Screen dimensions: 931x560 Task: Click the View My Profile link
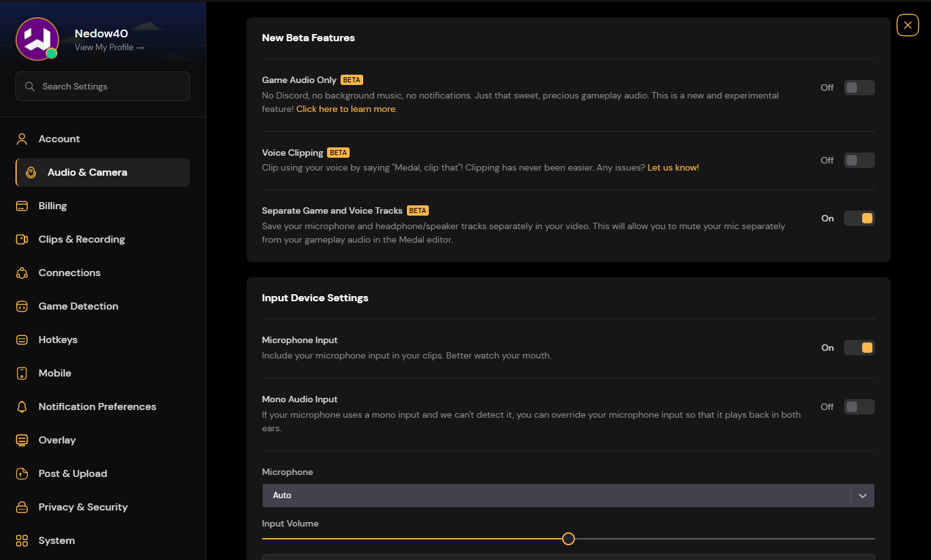109,48
